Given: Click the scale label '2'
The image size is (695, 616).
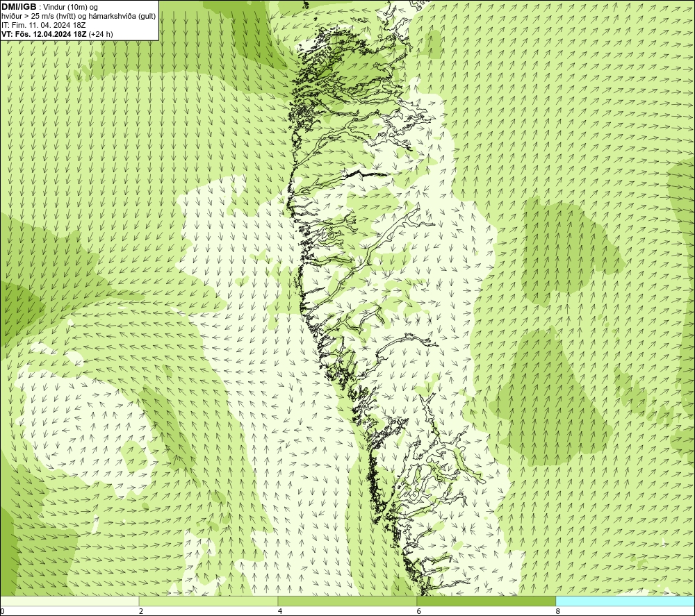Looking at the screenshot, I should [141, 612].
